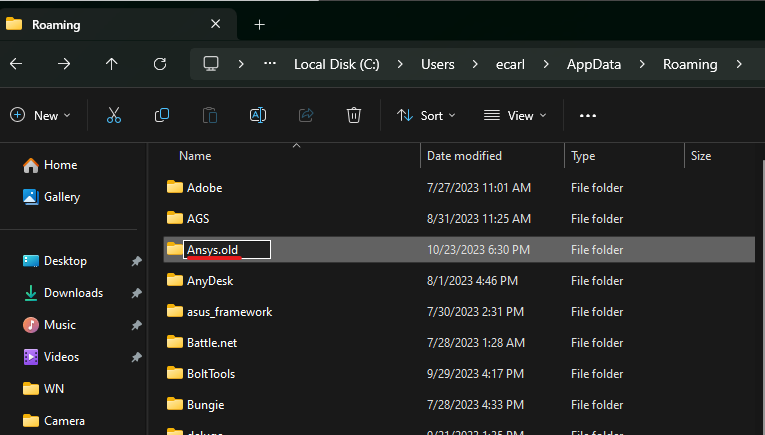Click the Paste clipboard icon

[210, 115]
